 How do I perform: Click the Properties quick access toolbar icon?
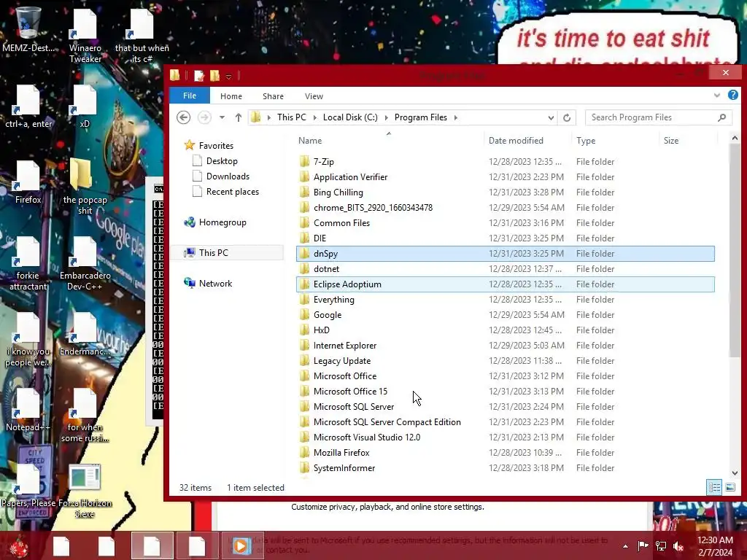[x=199, y=75]
